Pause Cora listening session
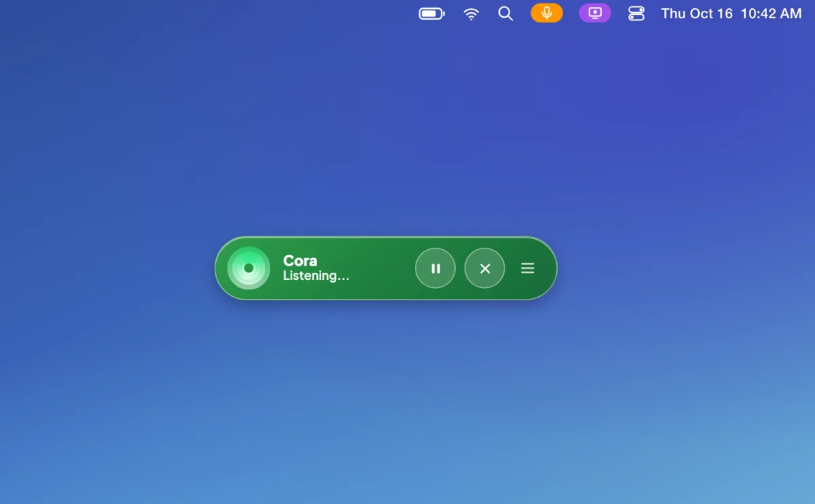The image size is (815, 504). (435, 268)
